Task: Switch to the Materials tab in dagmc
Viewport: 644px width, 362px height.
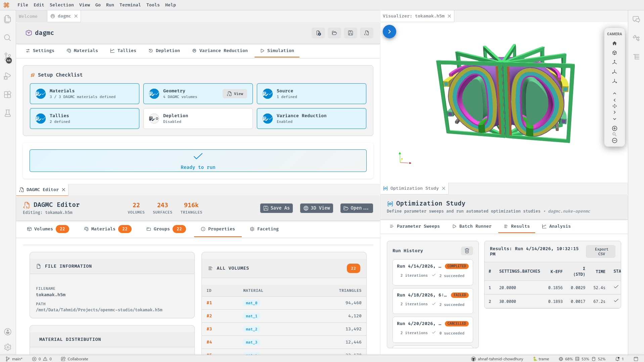Action: (x=82, y=51)
